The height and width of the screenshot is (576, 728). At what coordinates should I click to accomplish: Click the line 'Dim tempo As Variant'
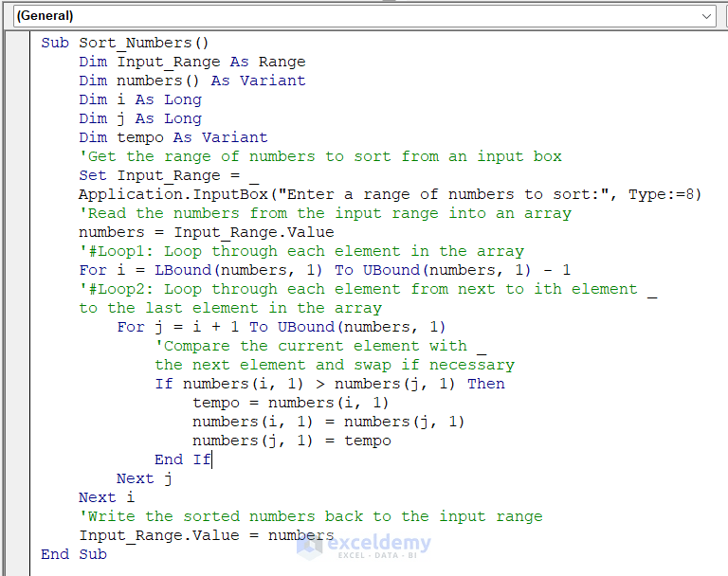(173, 138)
